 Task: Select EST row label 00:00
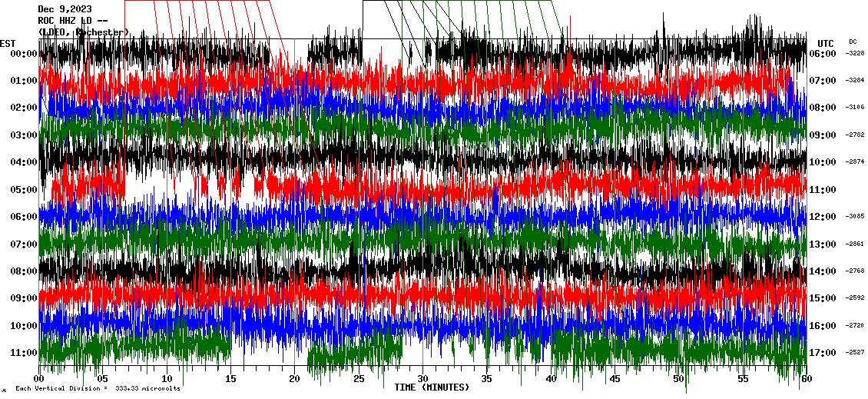pos(23,54)
